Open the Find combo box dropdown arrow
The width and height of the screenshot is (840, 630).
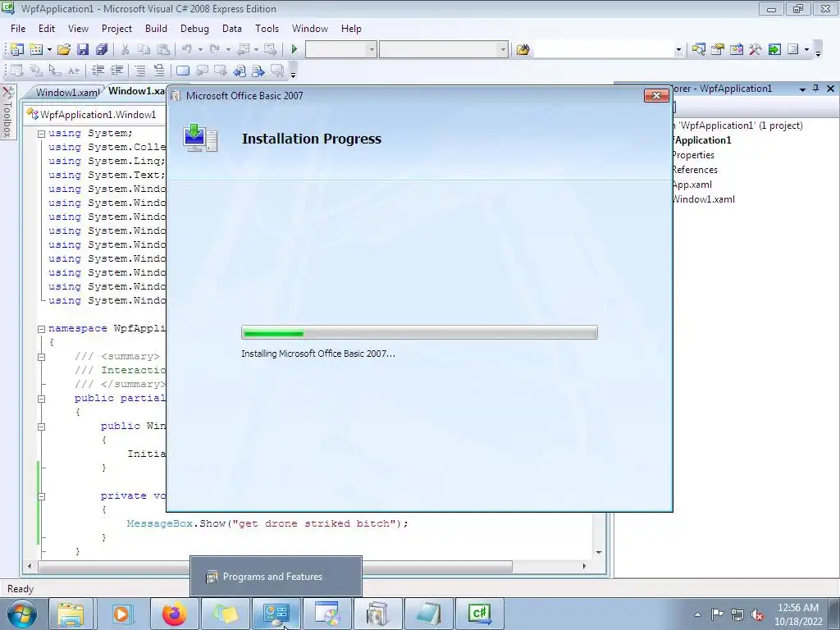pyautogui.click(x=678, y=50)
